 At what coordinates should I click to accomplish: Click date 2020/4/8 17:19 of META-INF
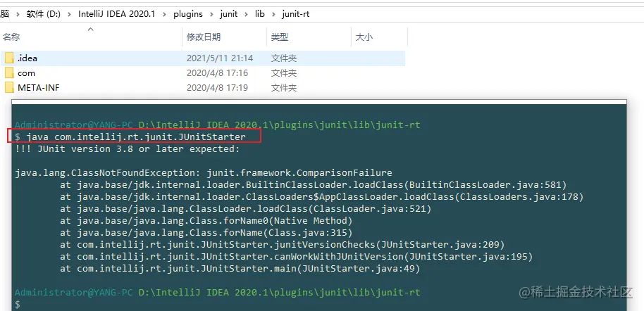(x=217, y=88)
